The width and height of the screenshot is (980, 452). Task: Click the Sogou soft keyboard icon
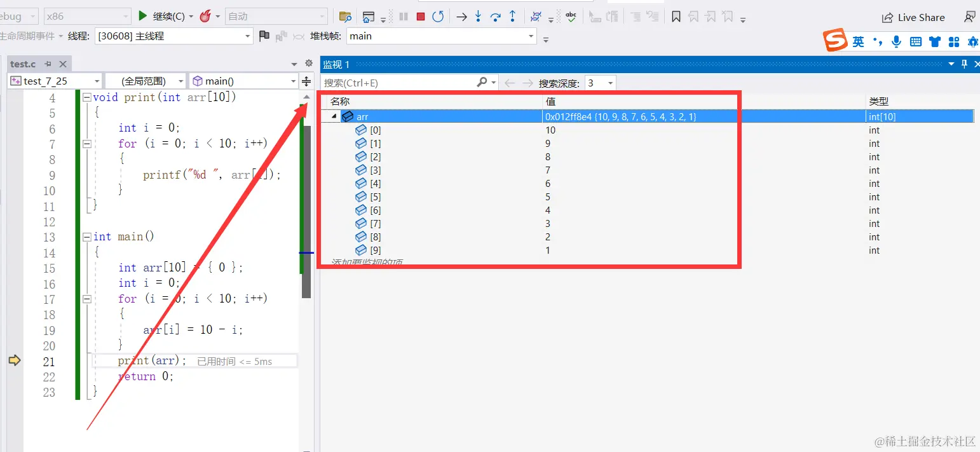(x=915, y=42)
